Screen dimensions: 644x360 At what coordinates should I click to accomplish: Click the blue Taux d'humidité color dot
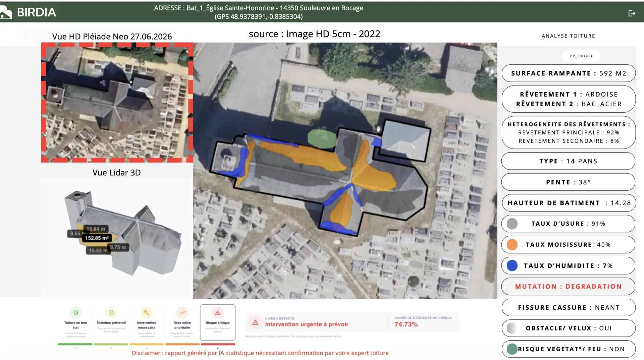(512, 265)
